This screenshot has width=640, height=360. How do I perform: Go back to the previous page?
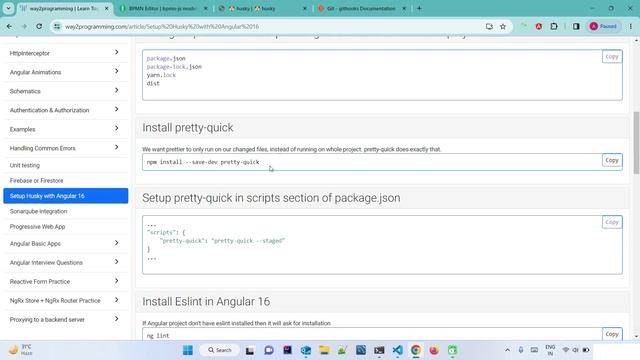(9, 27)
